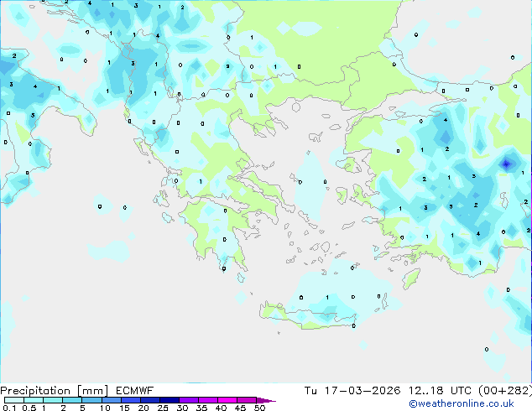Viewport: 532px width, 411px height.
Task: Click the '15' legend scale value
Action: (x=124, y=408)
